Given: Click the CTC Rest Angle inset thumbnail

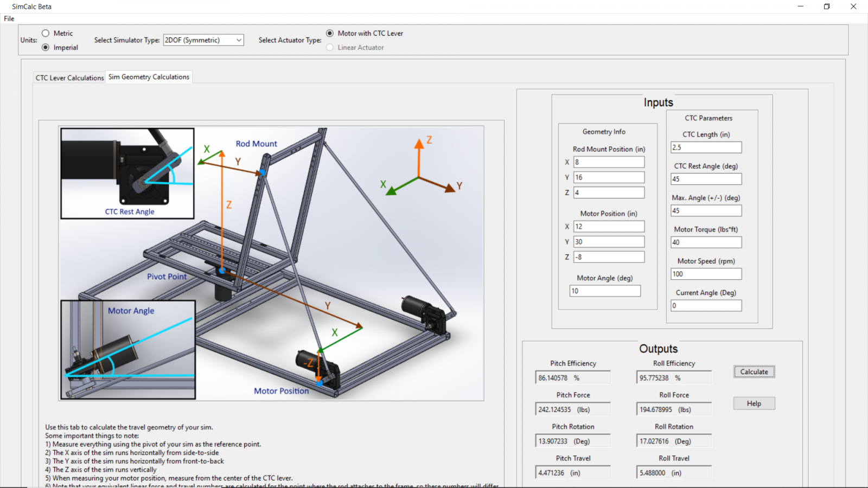Looking at the screenshot, I should (127, 174).
